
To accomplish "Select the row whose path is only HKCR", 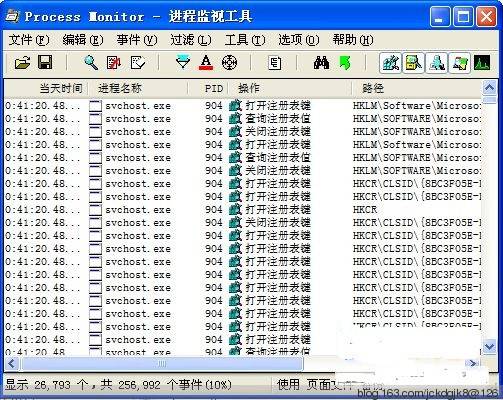I will pos(243,210).
